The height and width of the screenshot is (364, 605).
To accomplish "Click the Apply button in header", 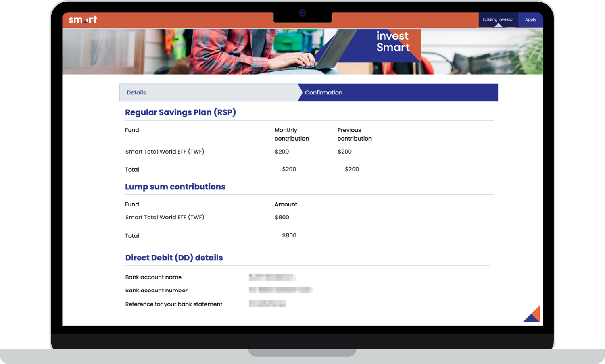I will (x=530, y=19).
